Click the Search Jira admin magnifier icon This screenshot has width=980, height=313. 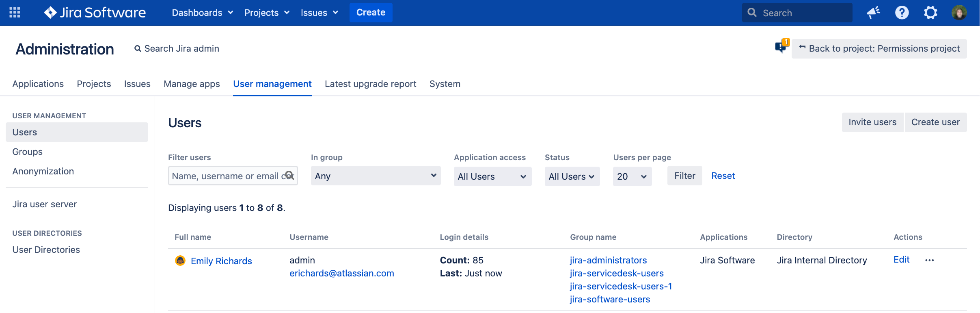pos(138,49)
